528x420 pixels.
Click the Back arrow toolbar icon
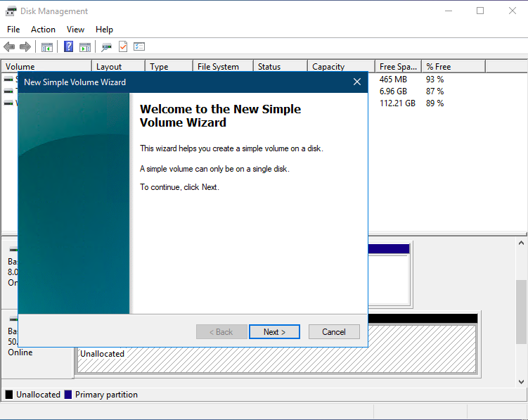(9, 46)
